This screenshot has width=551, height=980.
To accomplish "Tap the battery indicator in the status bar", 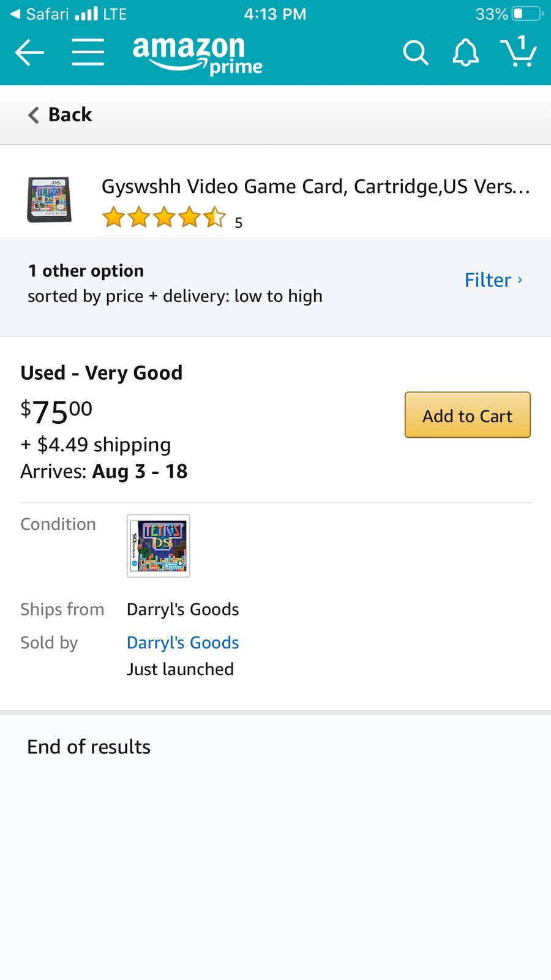I will pos(527,13).
